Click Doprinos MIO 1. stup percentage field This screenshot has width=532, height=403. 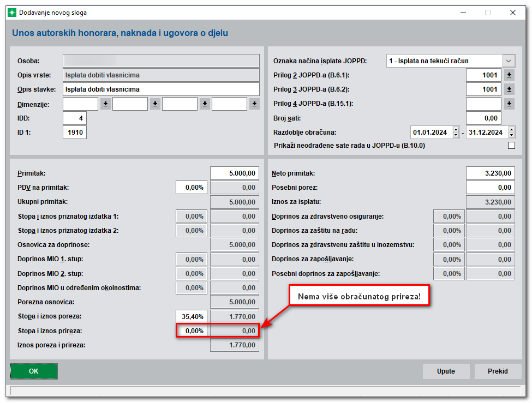192,260
